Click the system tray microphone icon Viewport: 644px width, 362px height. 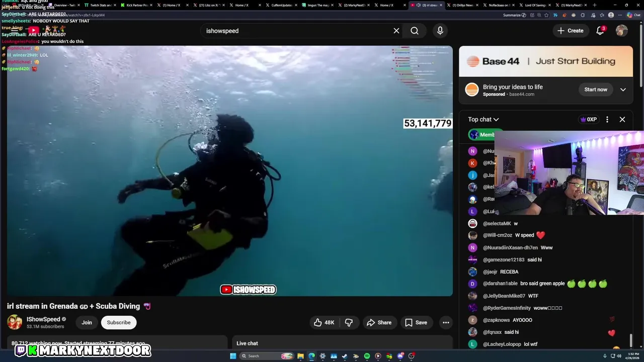(x=605, y=356)
